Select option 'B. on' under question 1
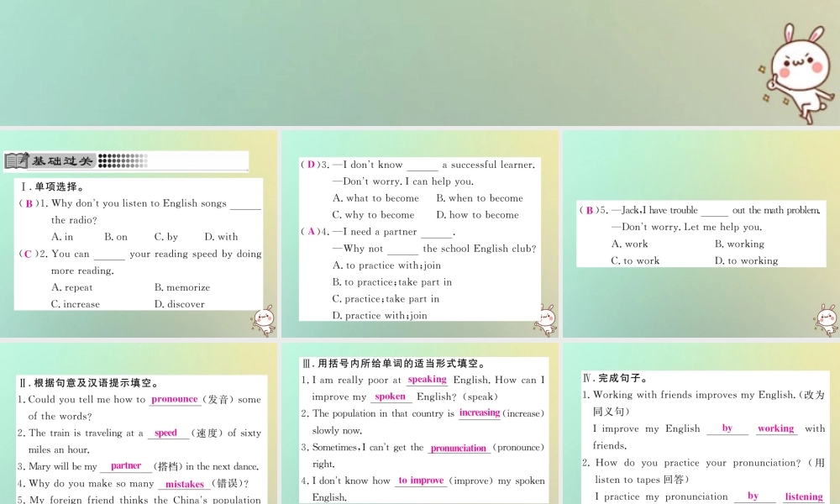The height and width of the screenshot is (504, 840). click(x=116, y=237)
